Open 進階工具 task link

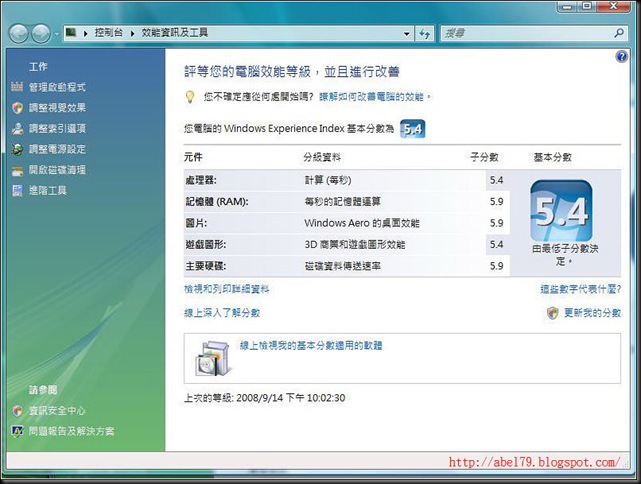coord(47,190)
